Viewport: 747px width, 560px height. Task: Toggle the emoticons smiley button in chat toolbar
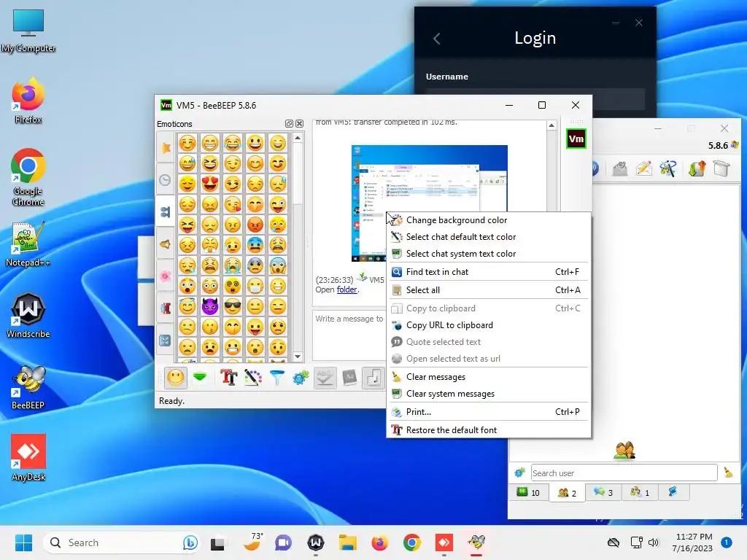click(x=175, y=378)
